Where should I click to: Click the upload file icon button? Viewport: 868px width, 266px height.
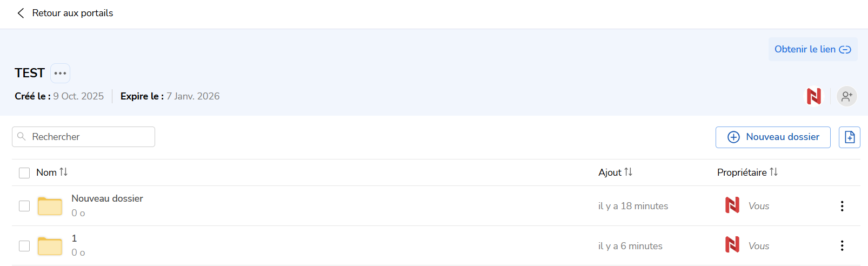coord(849,137)
